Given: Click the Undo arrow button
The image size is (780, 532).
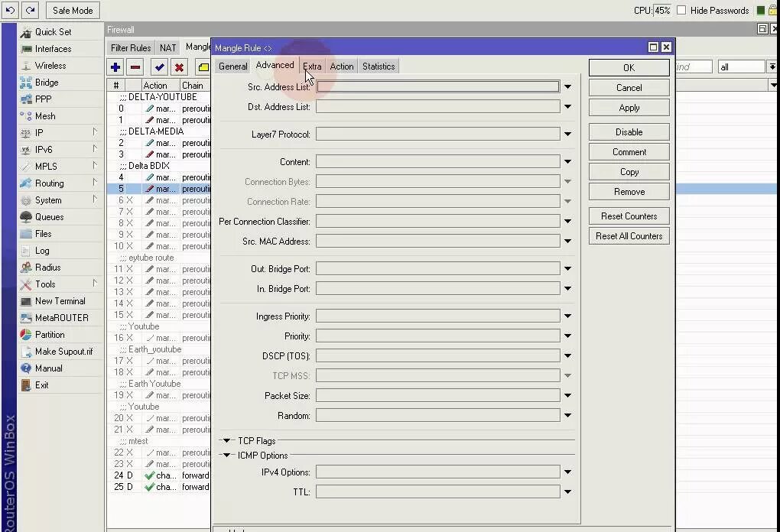Looking at the screenshot, I should pos(11,10).
